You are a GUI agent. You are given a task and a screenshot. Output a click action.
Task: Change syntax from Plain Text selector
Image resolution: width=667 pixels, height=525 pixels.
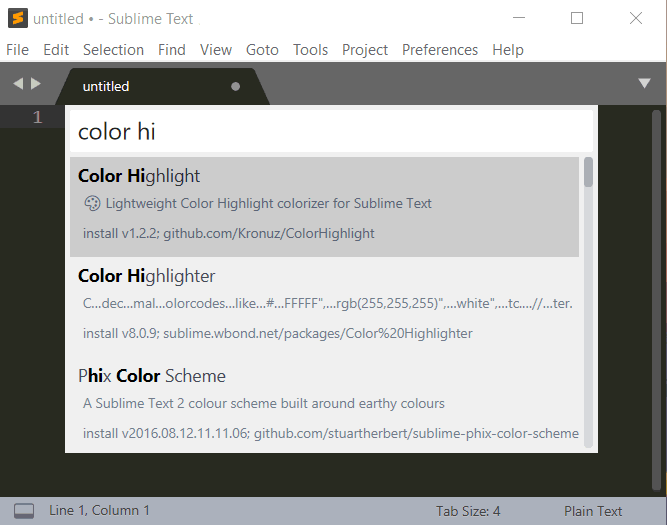point(593,511)
